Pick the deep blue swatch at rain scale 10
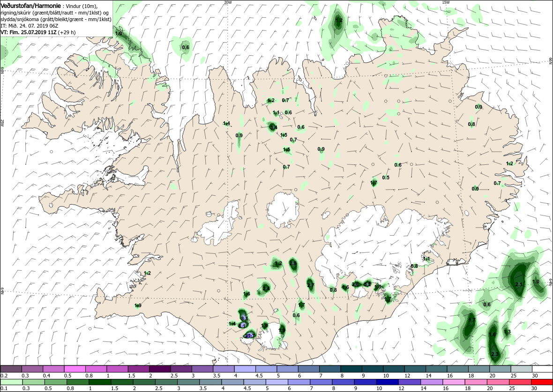Image resolution: width=553 pixels, height=392 pixels. pyautogui.click(x=387, y=383)
